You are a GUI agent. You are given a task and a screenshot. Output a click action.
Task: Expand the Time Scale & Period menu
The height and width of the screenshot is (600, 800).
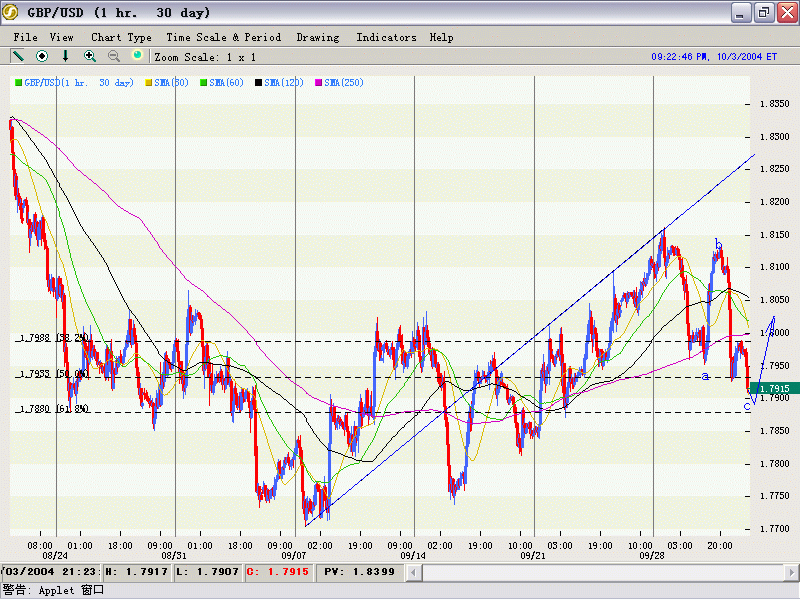tap(224, 37)
